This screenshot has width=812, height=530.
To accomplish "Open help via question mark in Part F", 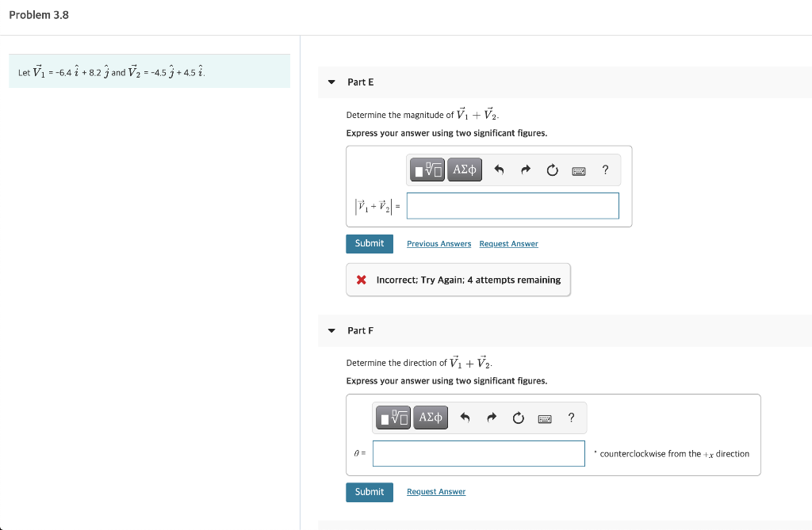I will pos(570,418).
